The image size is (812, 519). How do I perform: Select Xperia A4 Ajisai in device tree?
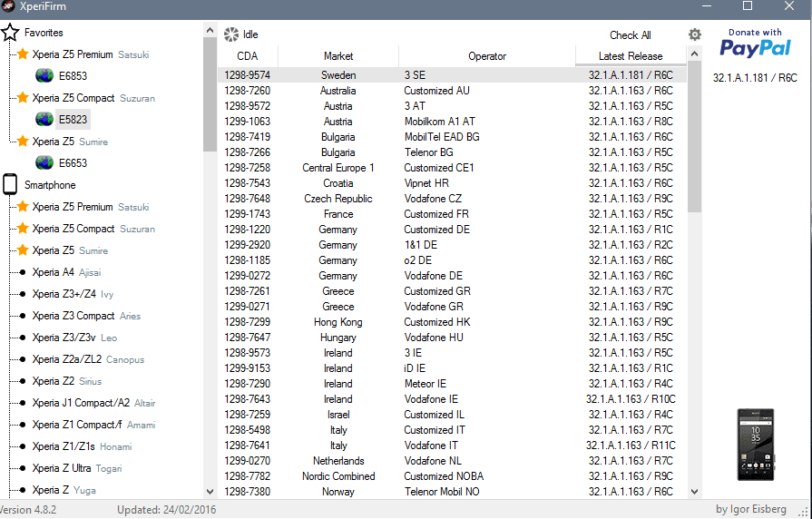tap(66, 272)
